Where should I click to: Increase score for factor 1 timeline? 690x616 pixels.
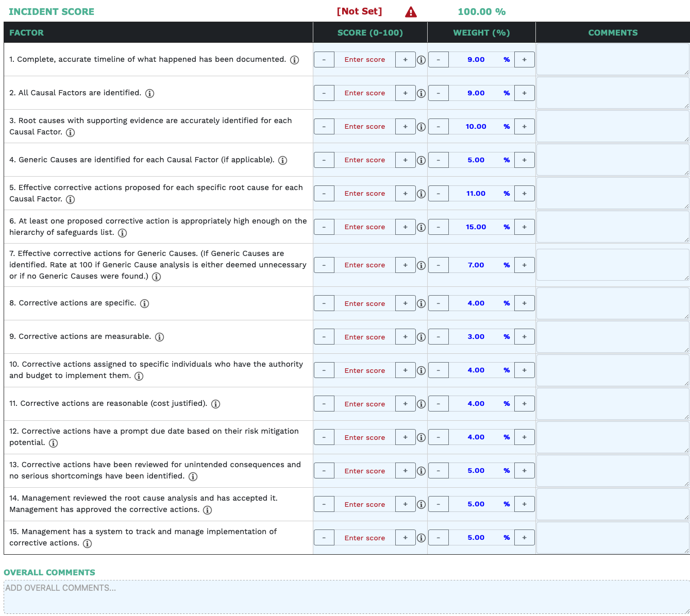pyautogui.click(x=405, y=60)
